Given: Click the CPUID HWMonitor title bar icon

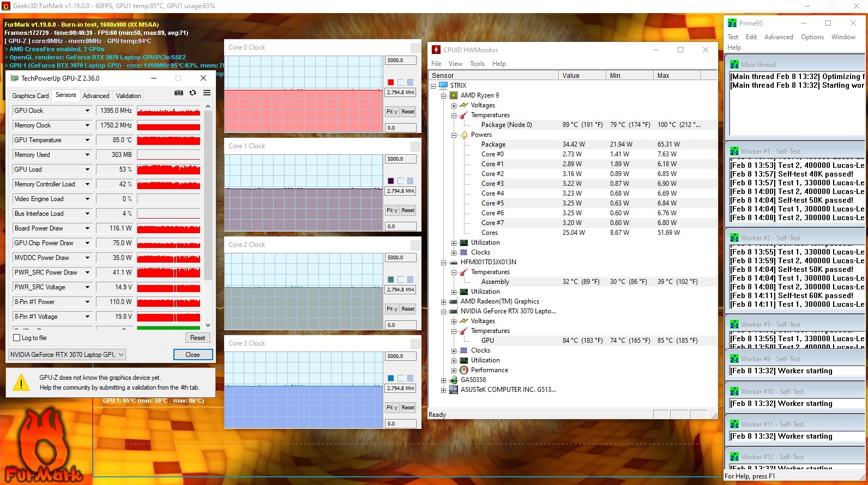Looking at the screenshot, I should pyautogui.click(x=436, y=50).
